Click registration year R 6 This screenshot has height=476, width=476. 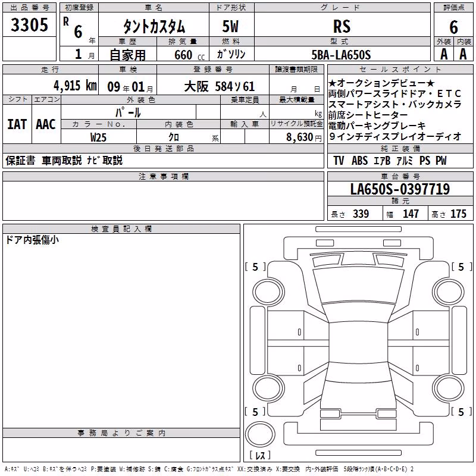[x=73, y=28]
